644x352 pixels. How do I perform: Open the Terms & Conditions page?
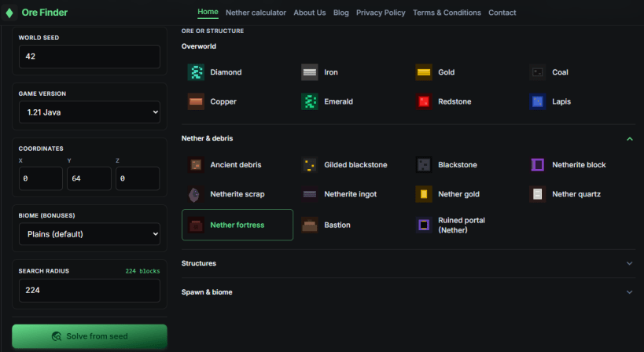(447, 13)
